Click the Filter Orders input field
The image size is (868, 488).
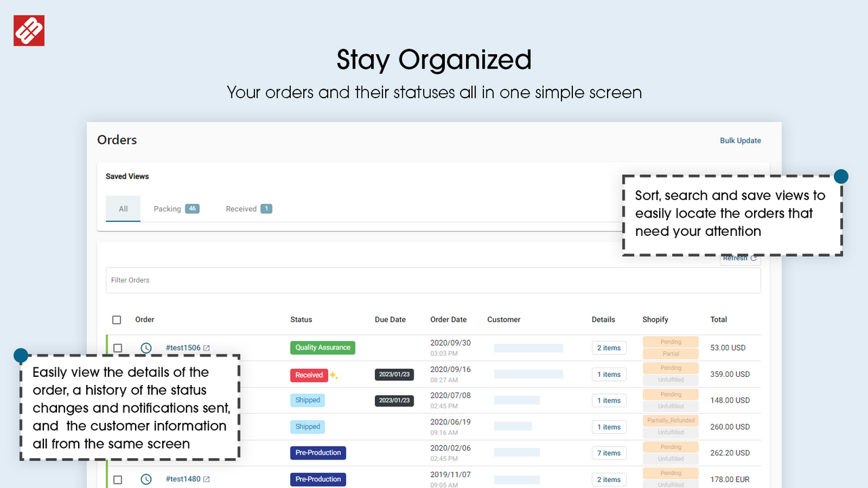click(271, 280)
